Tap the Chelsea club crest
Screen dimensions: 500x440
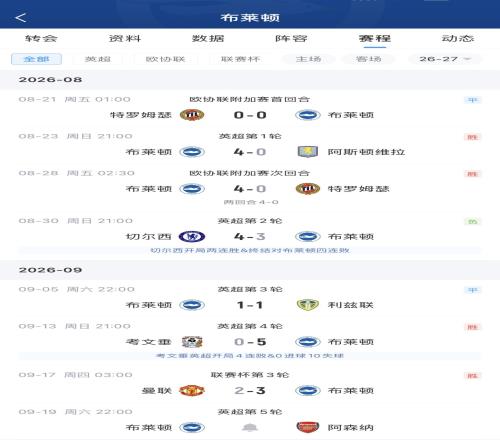[x=192, y=237]
